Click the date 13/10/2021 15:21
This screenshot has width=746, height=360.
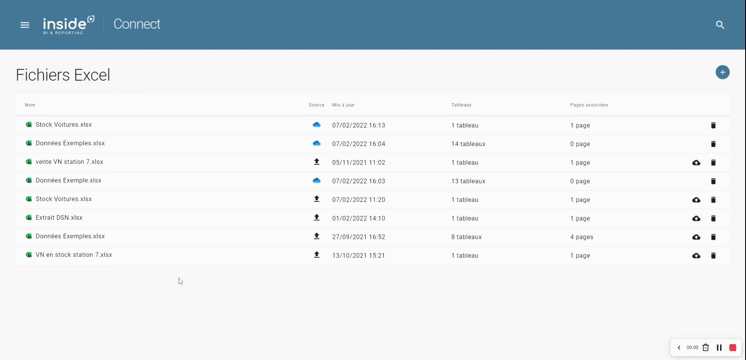click(x=358, y=255)
